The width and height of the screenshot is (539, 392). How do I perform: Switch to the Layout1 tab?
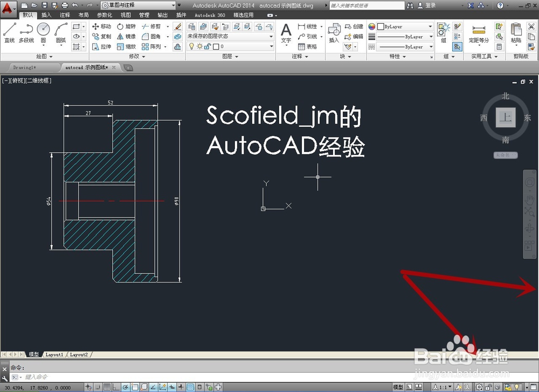click(x=54, y=354)
